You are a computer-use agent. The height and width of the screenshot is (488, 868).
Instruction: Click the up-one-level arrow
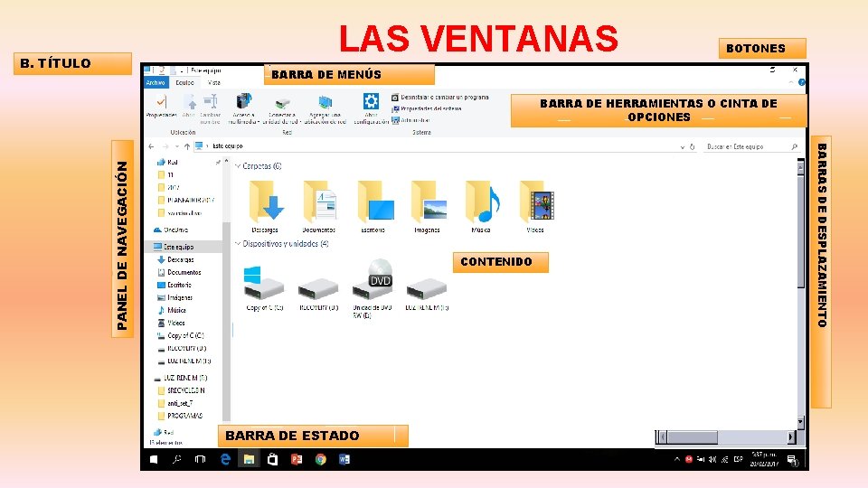pos(187,146)
